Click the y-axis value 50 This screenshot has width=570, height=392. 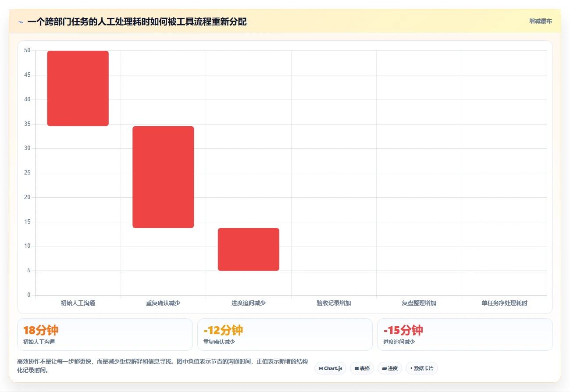[x=27, y=50]
